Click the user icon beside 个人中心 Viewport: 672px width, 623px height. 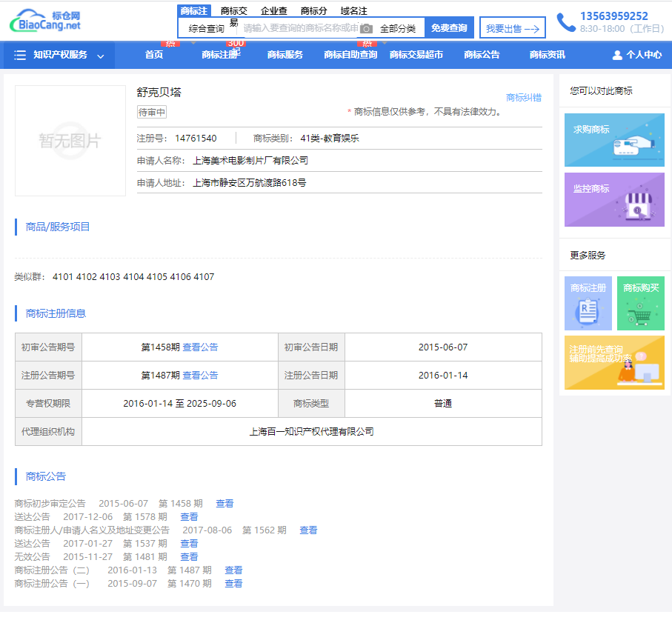click(617, 55)
